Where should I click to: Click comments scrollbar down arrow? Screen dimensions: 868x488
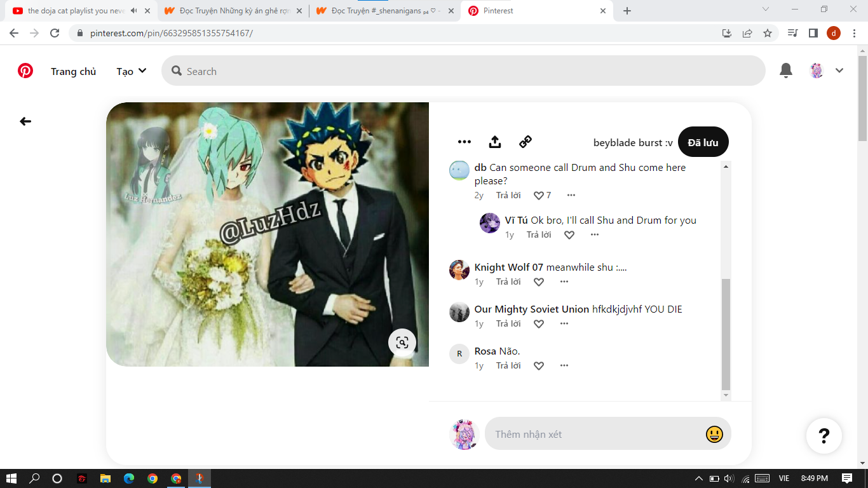pyautogui.click(x=726, y=395)
